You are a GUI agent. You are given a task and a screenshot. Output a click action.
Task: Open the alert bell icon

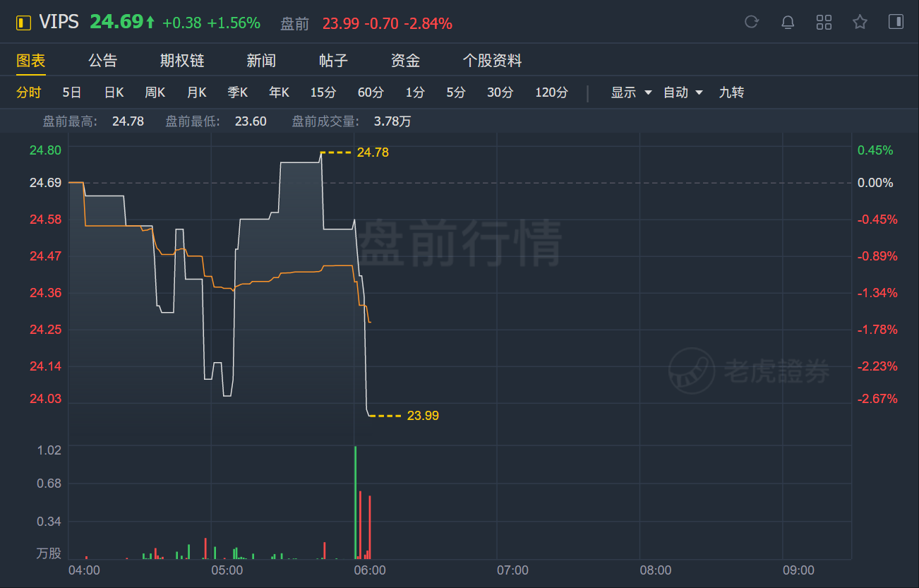(788, 22)
